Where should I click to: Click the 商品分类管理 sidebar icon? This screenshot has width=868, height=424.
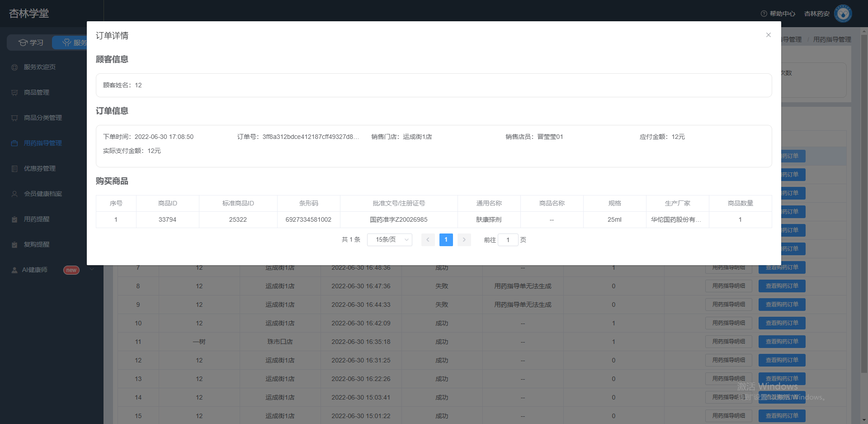click(14, 118)
